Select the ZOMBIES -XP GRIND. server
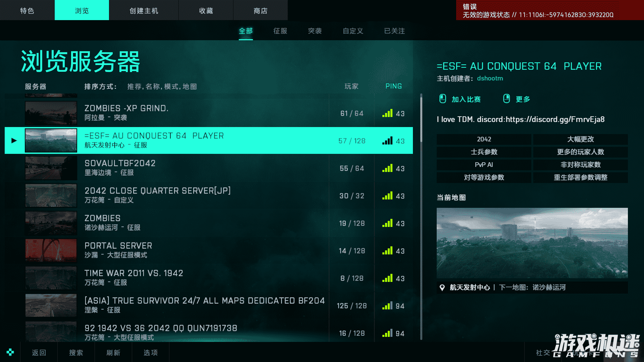Image resolution: width=644 pixels, height=362 pixels. point(209,113)
